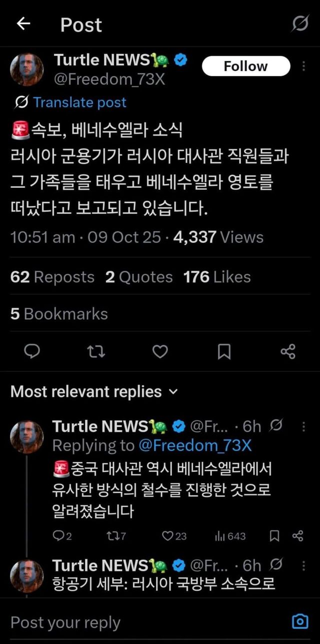The width and height of the screenshot is (320, 644).
Task: Reply to the main post
Action: pyautogui.click(x=32, y=352)
